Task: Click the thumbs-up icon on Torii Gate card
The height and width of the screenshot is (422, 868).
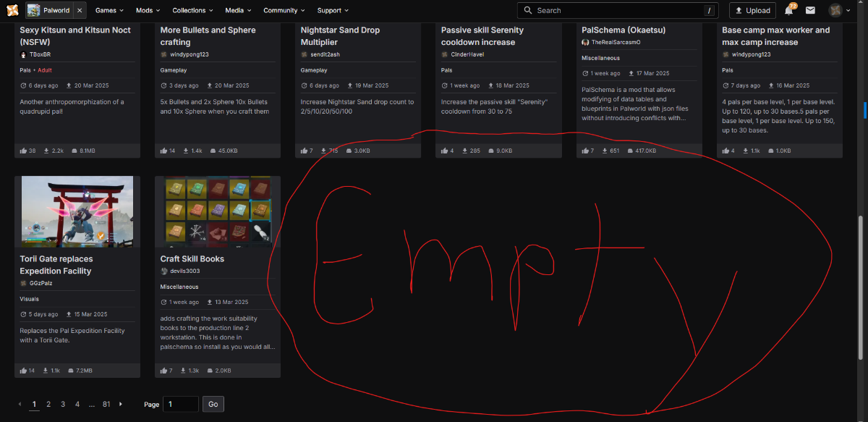Action: tap(23, 371)
